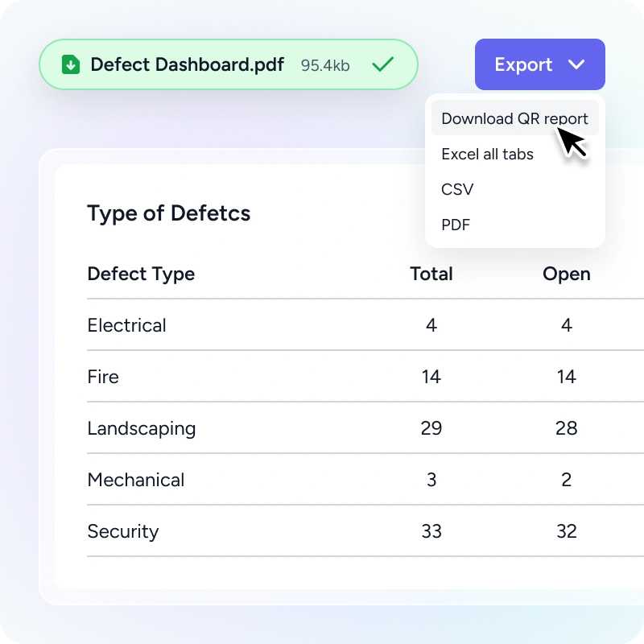Click the Type of Defetcs heading
The width and height of the screenshot is (644, 644).
168,213
